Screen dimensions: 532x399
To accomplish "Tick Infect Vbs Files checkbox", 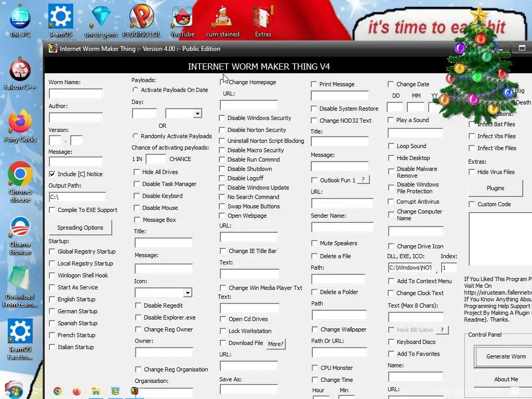I will coord(472,136).
